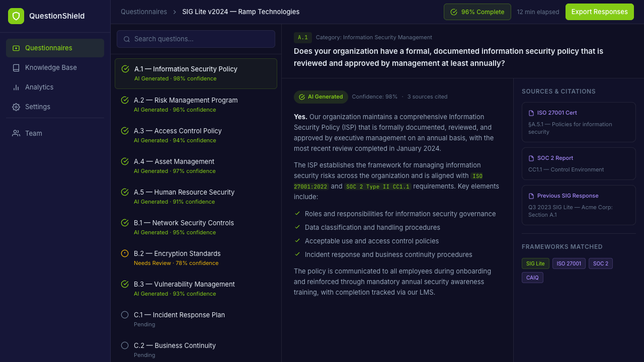Click the check icon in the AI Generated badge
The image size is (644, 362).
[302, 97]
